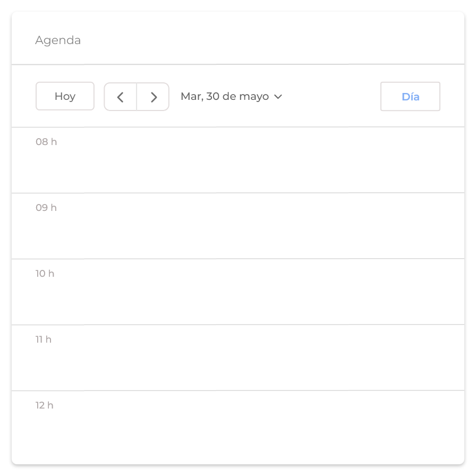Click the "09 h" hour label

click(46, 208)
